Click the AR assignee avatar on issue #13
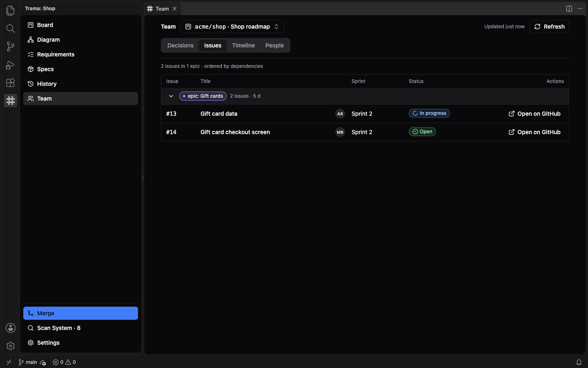 click(340, 114)
